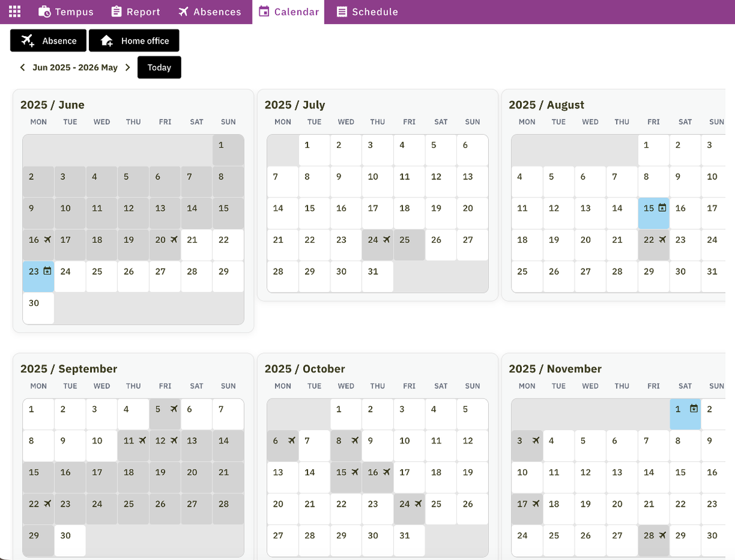Select September 19 in the calendar
Image resolution: width=735 pixels, height=560 pixels.
point(165,477)
